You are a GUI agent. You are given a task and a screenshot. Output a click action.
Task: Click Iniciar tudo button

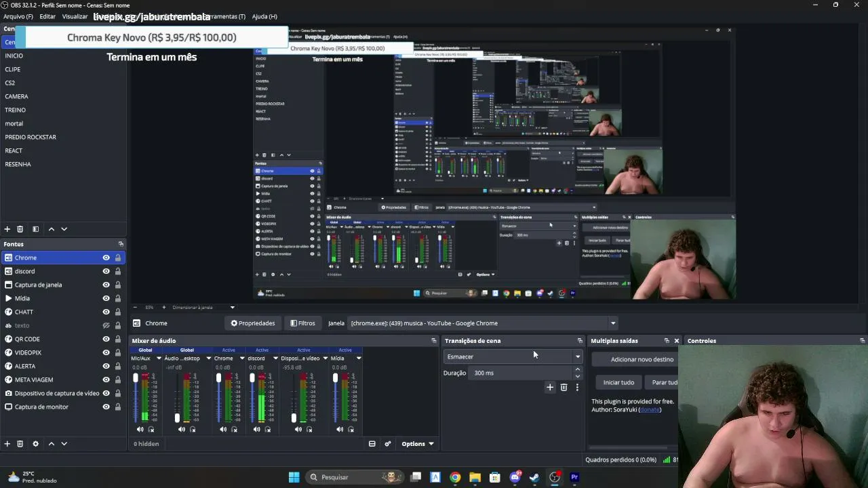click(x=618, y=382)
